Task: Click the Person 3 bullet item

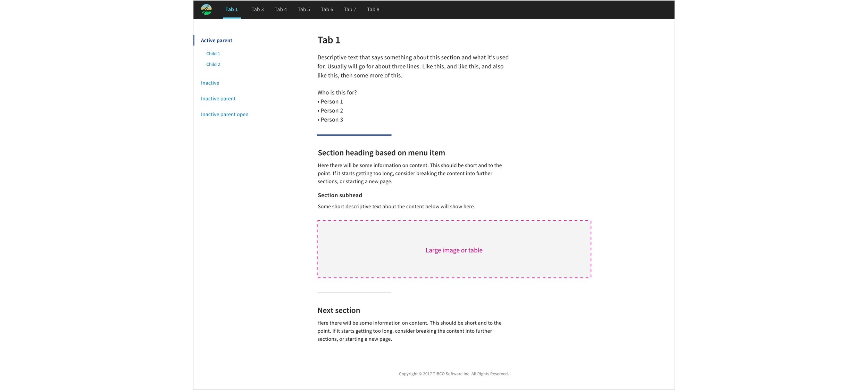Action: click(330, 119)
